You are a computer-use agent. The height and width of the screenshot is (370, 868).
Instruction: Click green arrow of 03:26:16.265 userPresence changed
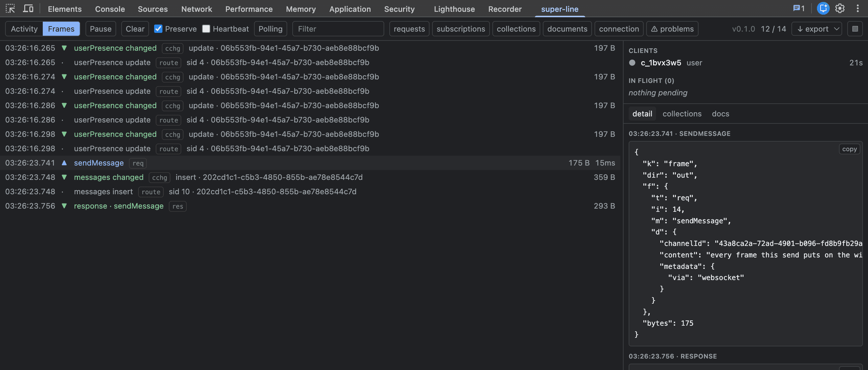(64, 48)
